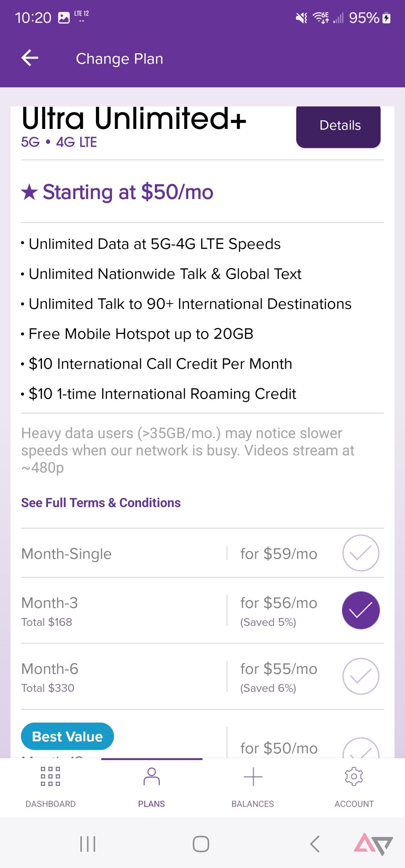The width and height of the screenshot is (405, 868).
Task: Tap the battery status indicator
Action: [387, 18]
